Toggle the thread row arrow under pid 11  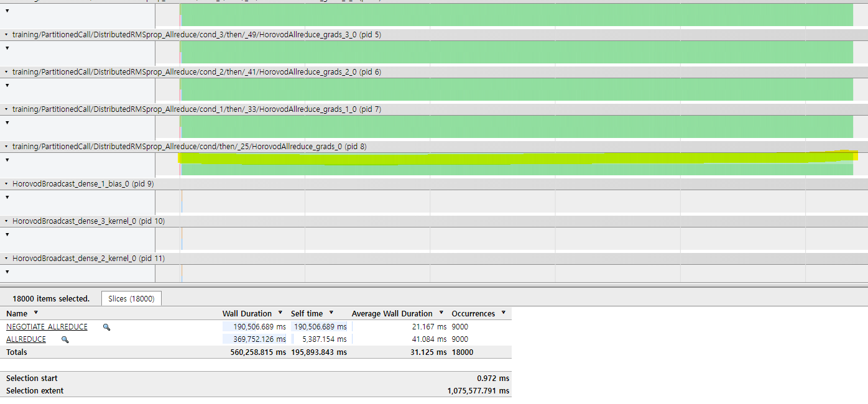pyautogui.click(x=7, y=272)
